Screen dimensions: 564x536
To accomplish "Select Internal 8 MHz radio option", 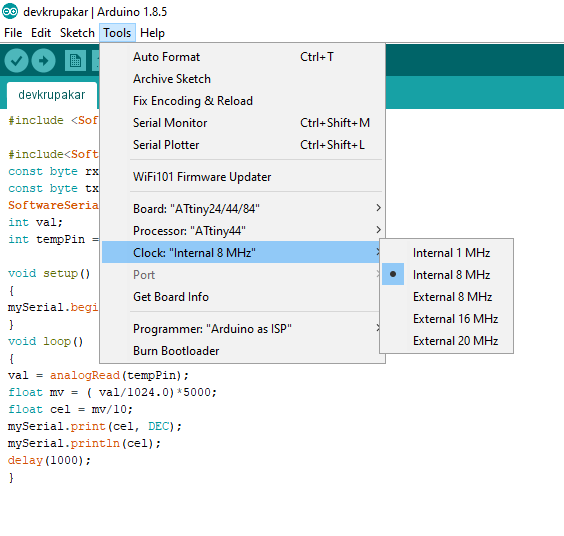I will click(446, 274).
